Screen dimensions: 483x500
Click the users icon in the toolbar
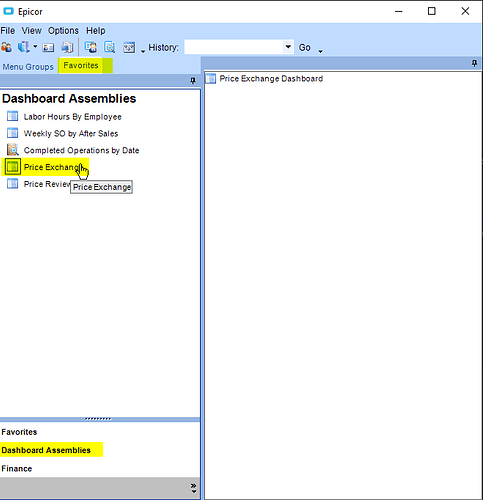pos(6,48)
